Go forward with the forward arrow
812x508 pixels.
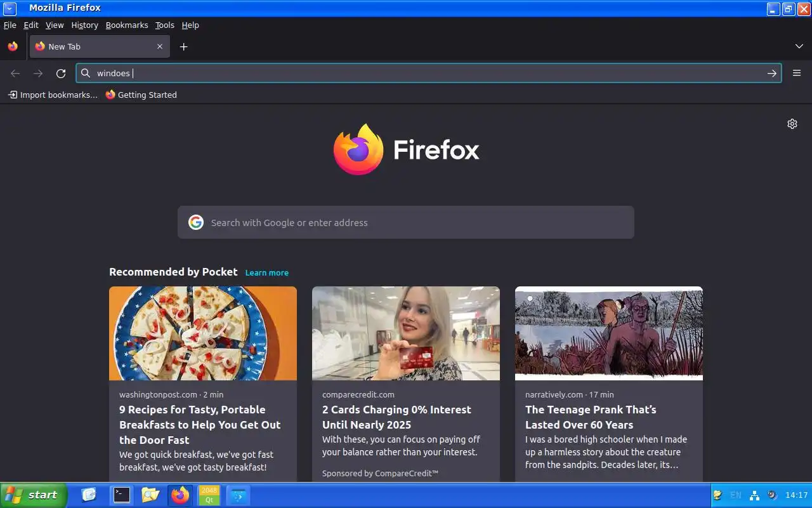38,73
